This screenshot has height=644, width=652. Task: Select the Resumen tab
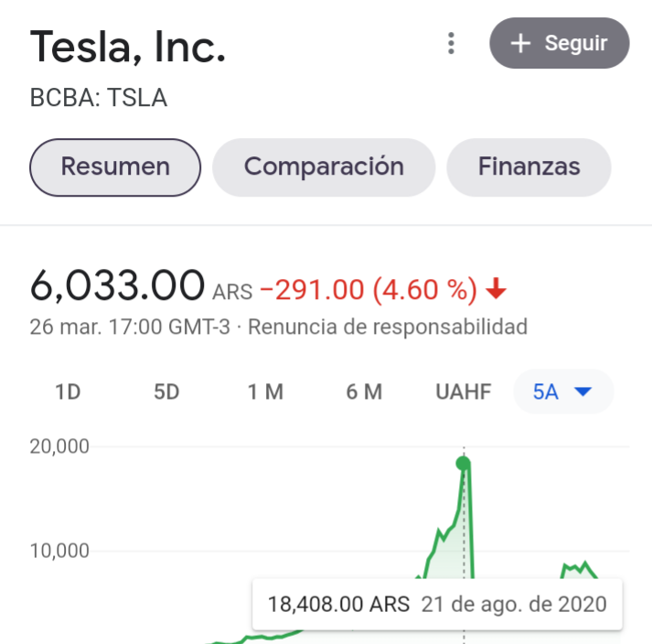tap(115, 166)
